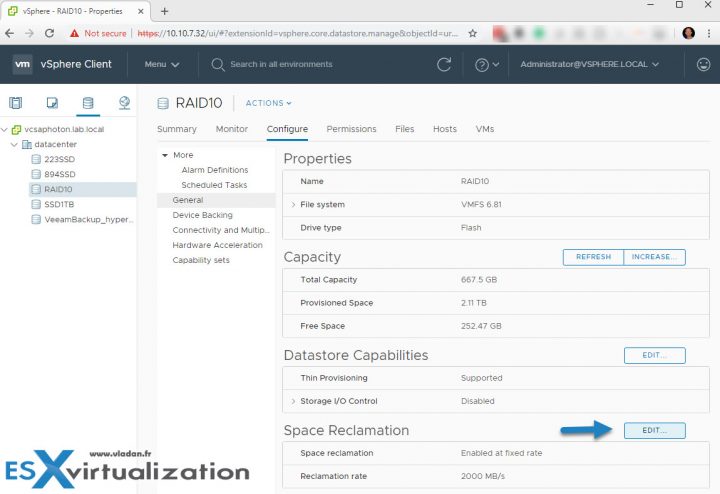Image resolution: width=720 pixels, height=494 pixels.
Task: Click the browser address bar URL
Action: (298, 33)
